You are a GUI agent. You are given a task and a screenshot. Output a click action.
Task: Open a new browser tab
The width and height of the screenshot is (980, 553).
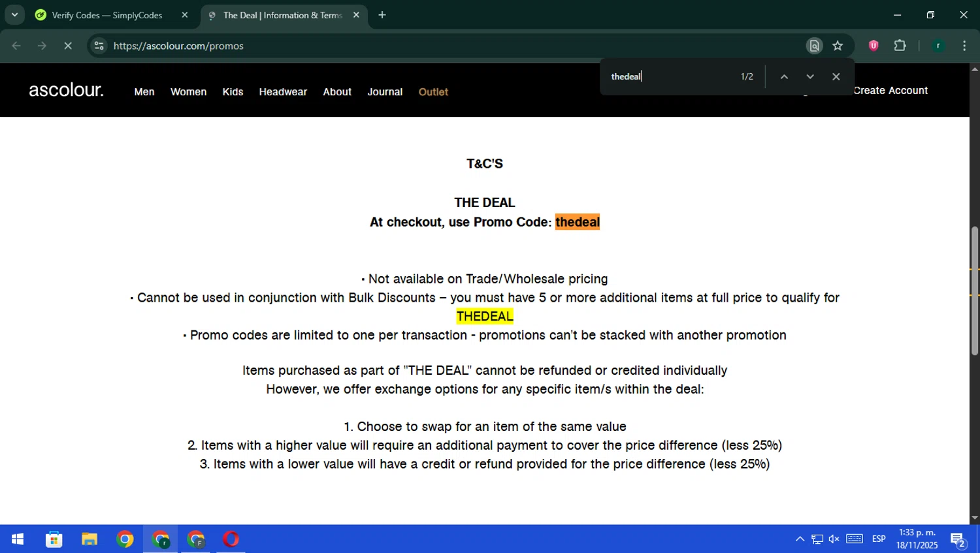(382, 15)
